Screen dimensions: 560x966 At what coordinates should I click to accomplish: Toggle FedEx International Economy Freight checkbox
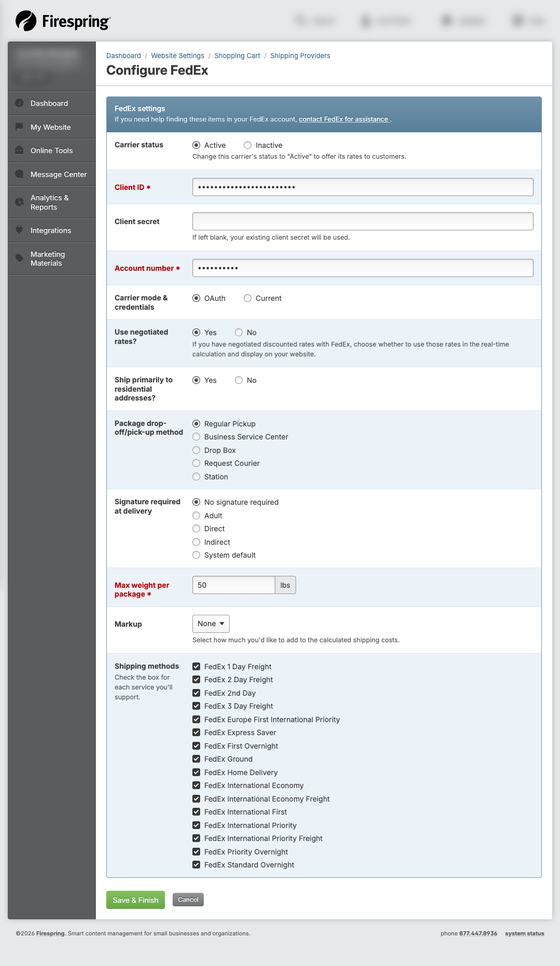[x=196, y=799]
